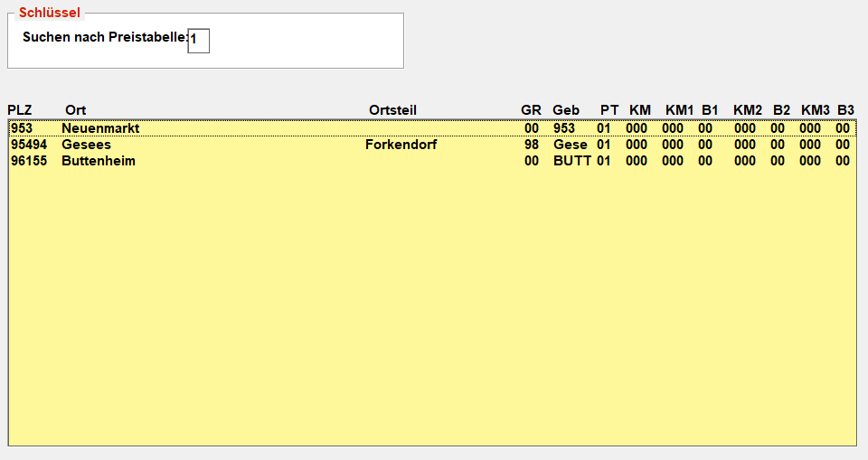Click the Ort column header

76,110
